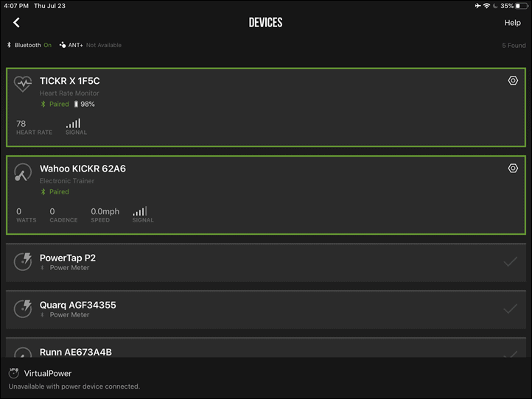Go back using the back arrow
532x399 pixels.
[x=16, y=23]
